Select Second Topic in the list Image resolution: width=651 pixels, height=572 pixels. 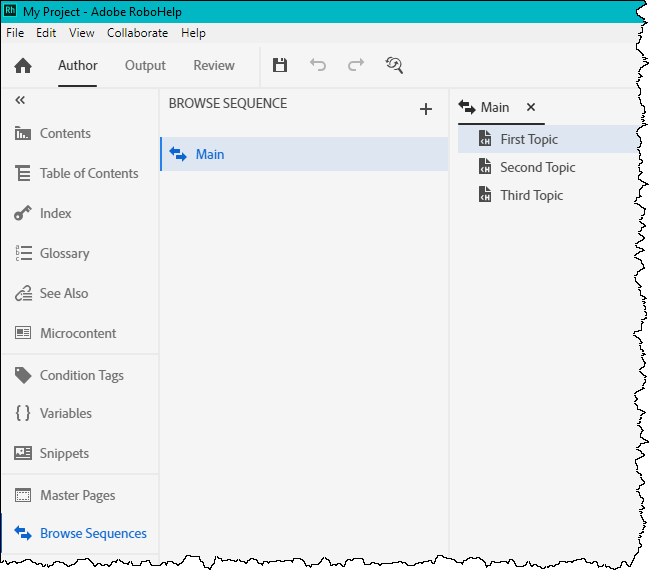point(537,168)
